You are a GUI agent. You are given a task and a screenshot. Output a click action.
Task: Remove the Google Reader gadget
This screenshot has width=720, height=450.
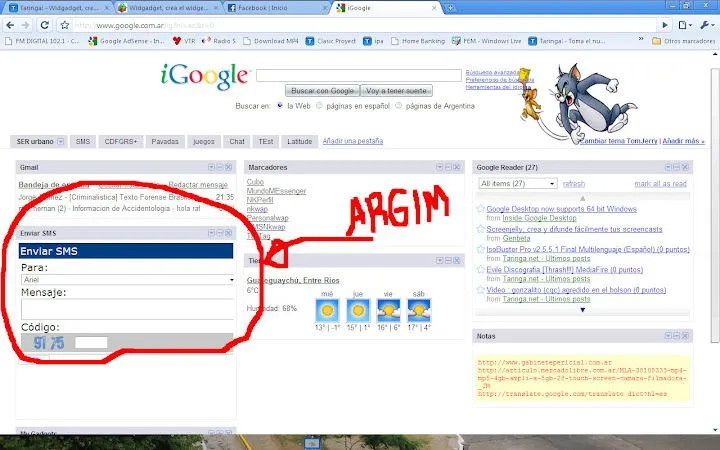click(x=685, y=167)
